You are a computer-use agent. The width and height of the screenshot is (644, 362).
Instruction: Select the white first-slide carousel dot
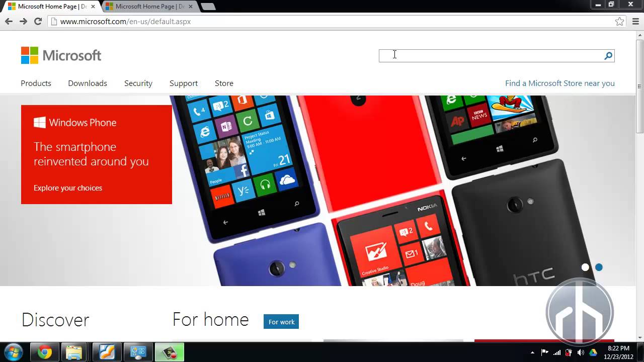585,267
